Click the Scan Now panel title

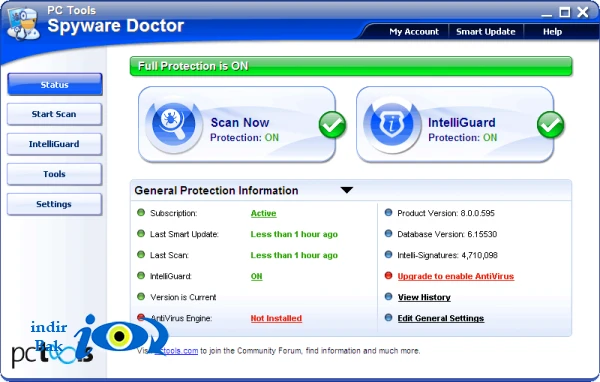(x=240, y=122)
